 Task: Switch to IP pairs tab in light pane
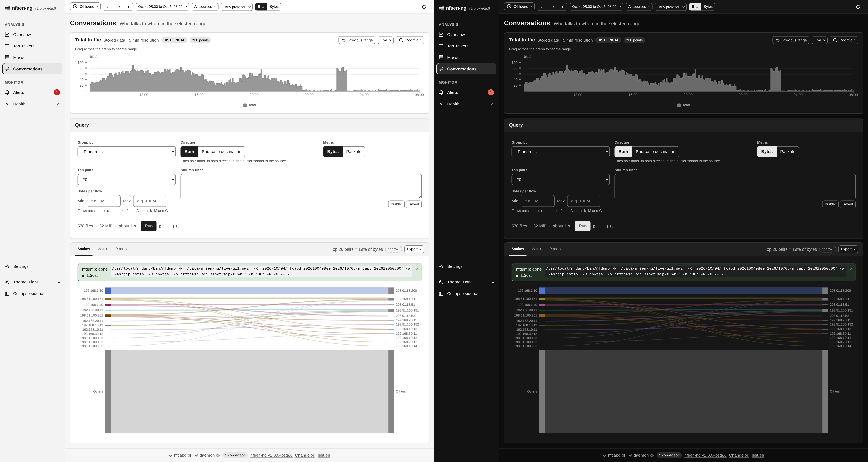coord(120,249)
